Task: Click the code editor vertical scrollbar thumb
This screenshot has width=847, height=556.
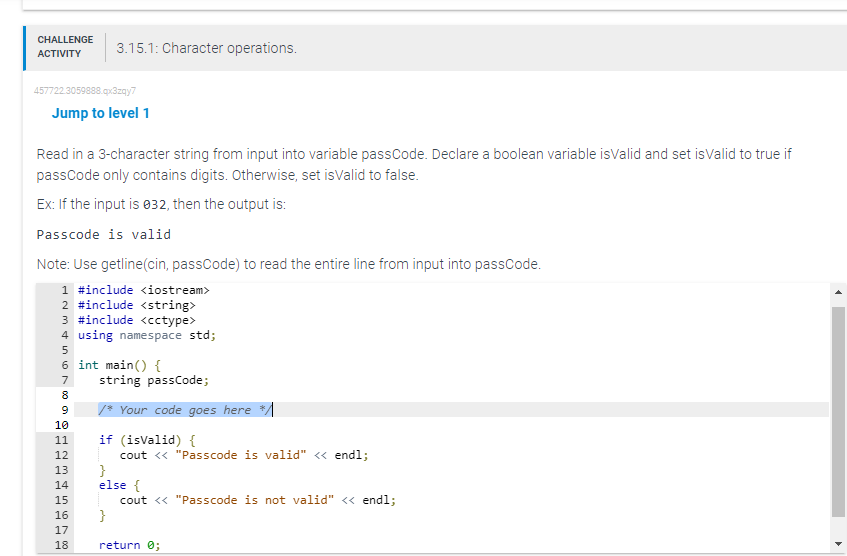Action: coord(838,412)
